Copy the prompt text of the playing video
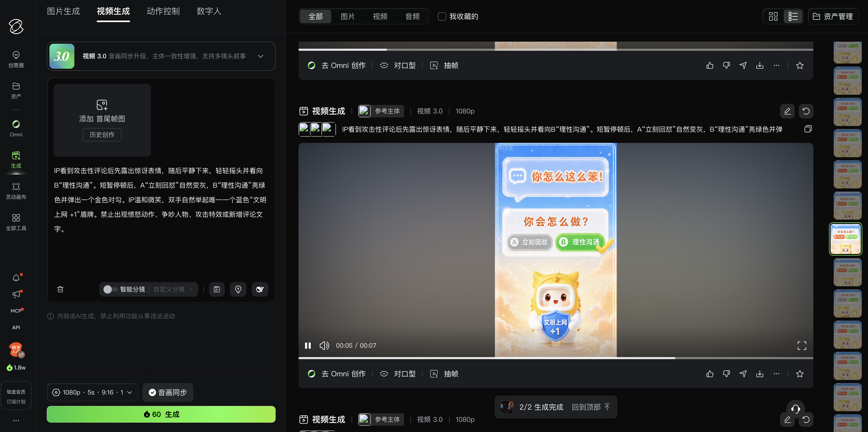The height and width of the screenshot is (432, 868). pos(808,129)
